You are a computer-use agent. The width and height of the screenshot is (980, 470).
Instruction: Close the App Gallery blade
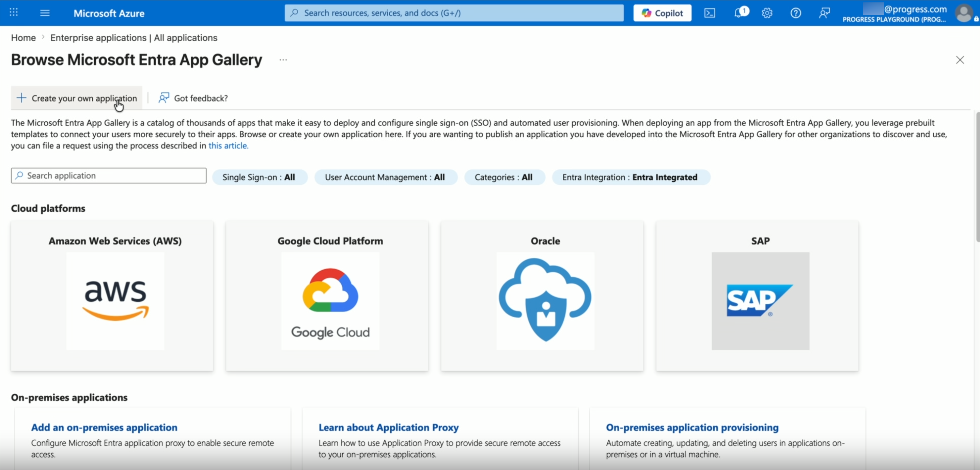[960, 60]
